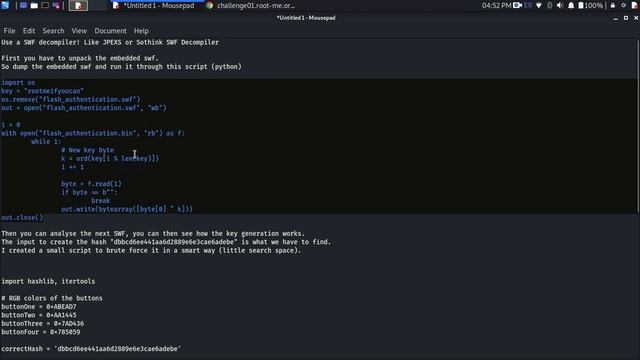Click the show desktop panel icon
This screenshot has height=360, width=640.
[x=23, y=5]
